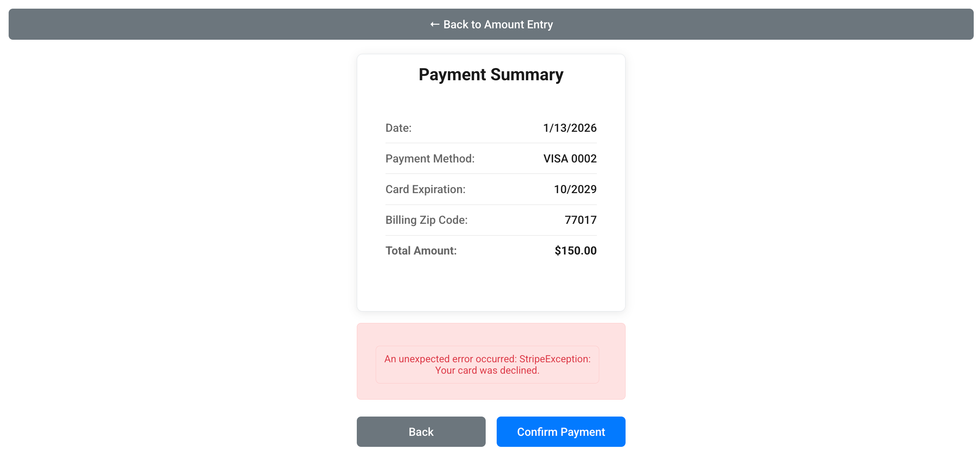The height and width of the screenshot is (461, 980).
Task: Click the Payment Summary heading
Action: 491,74
